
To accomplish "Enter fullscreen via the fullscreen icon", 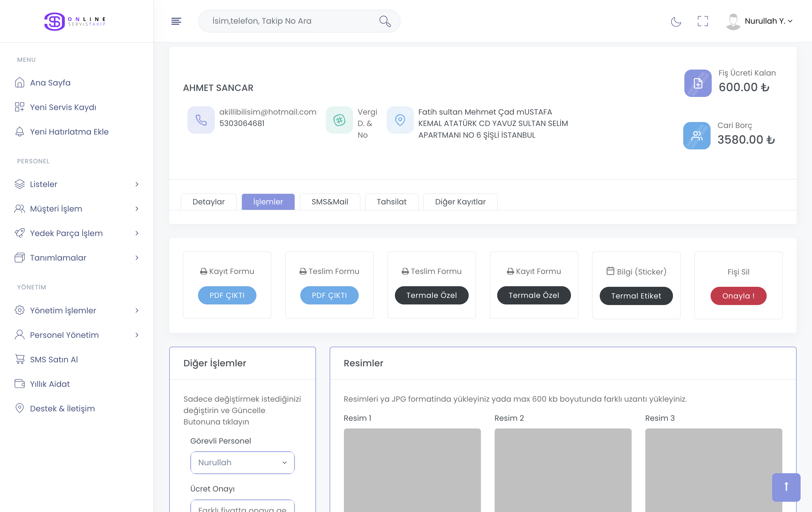I will [x=703, y=21].
